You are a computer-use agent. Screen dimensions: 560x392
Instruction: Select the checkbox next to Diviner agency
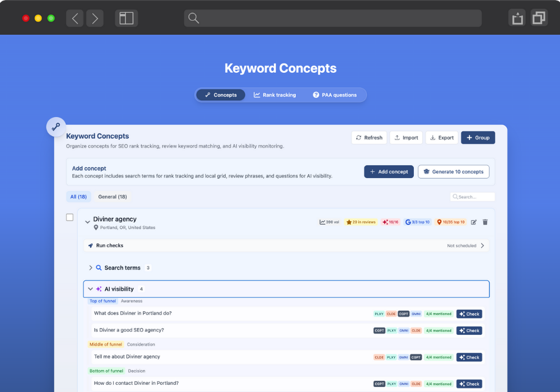click(69, 217)
